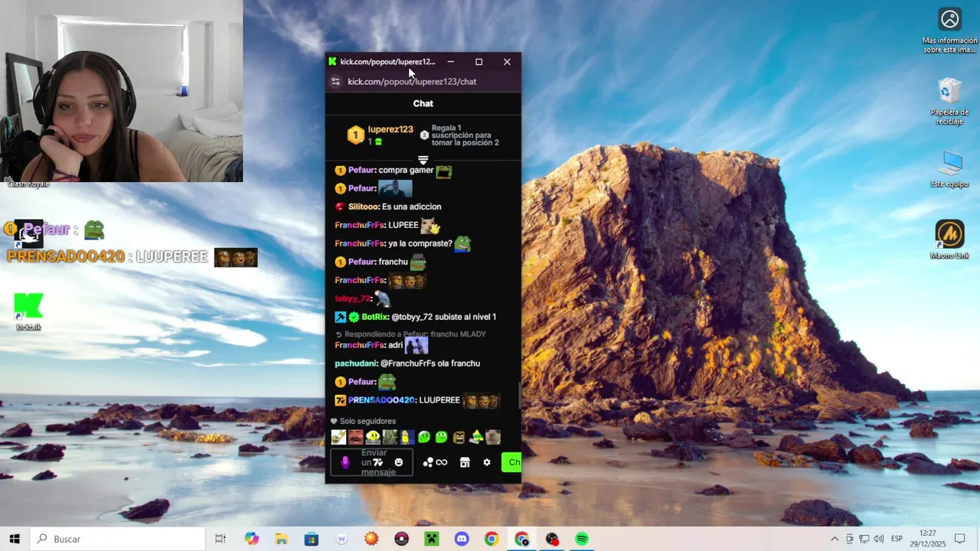Screen dimensions: 980x551
Task: Select the white cat emote in quick bar
Action: (x=493, y=437)
